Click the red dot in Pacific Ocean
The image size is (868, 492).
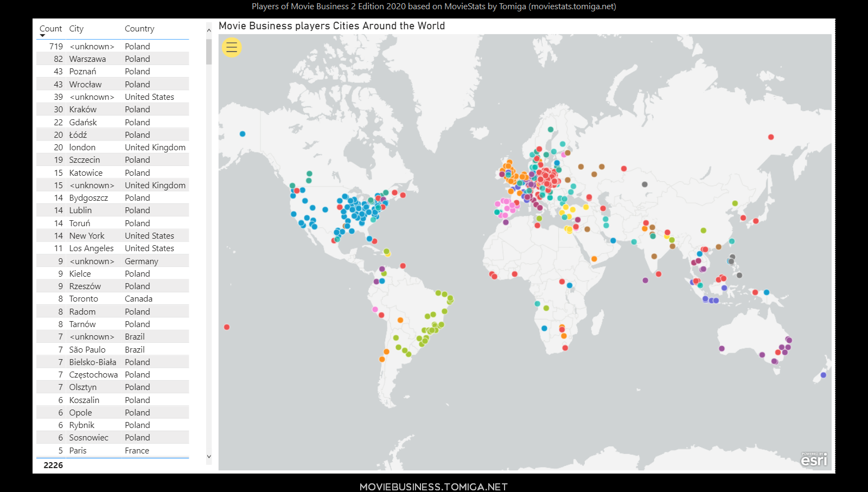(x=227, y=327)
